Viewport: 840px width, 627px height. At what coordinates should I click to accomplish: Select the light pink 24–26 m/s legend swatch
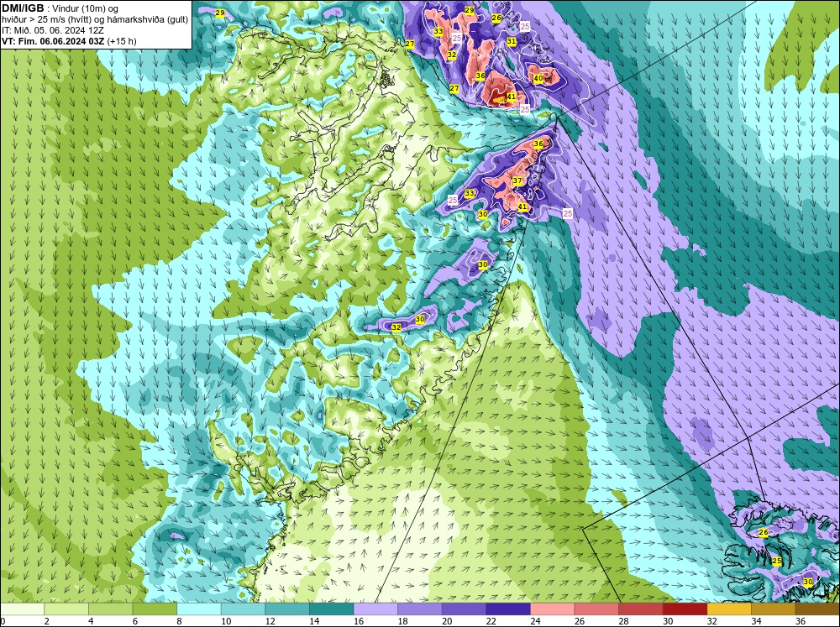(553, 609)
